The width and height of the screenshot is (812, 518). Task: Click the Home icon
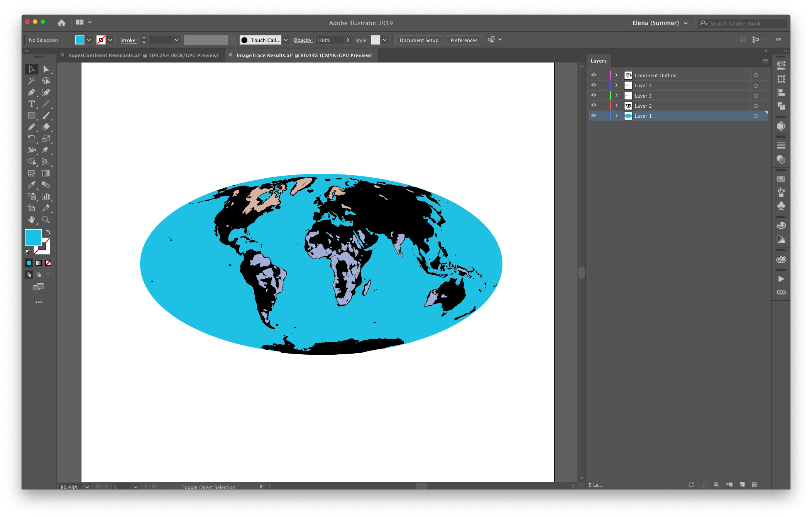tap(61, 23)
